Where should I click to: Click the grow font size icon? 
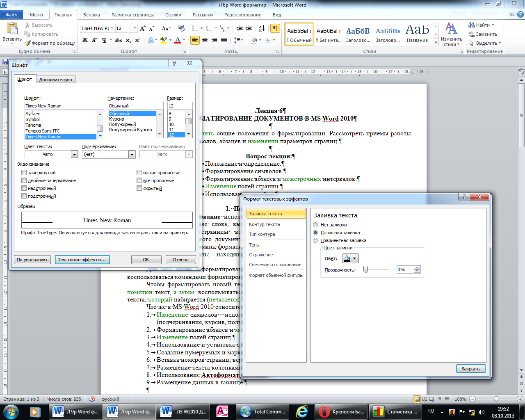(x=143, y=28)
